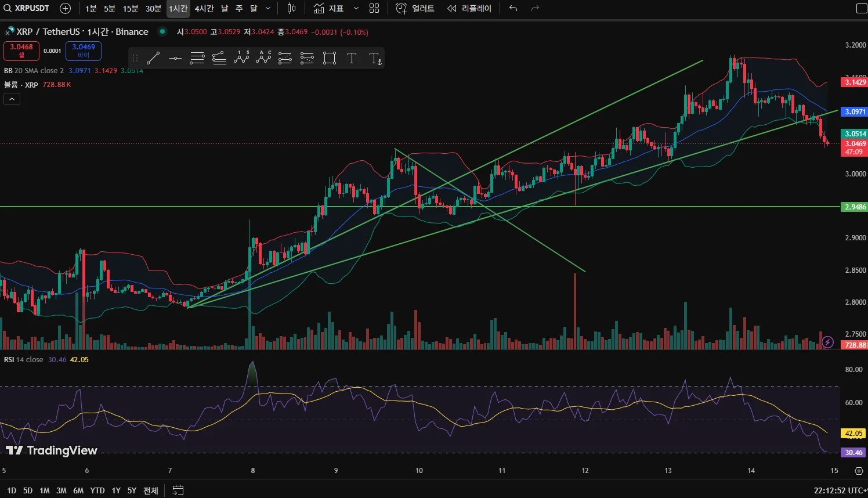868x498 pixels.
Task: Collapse the indicator legend chevron
Action: (12, 99)
